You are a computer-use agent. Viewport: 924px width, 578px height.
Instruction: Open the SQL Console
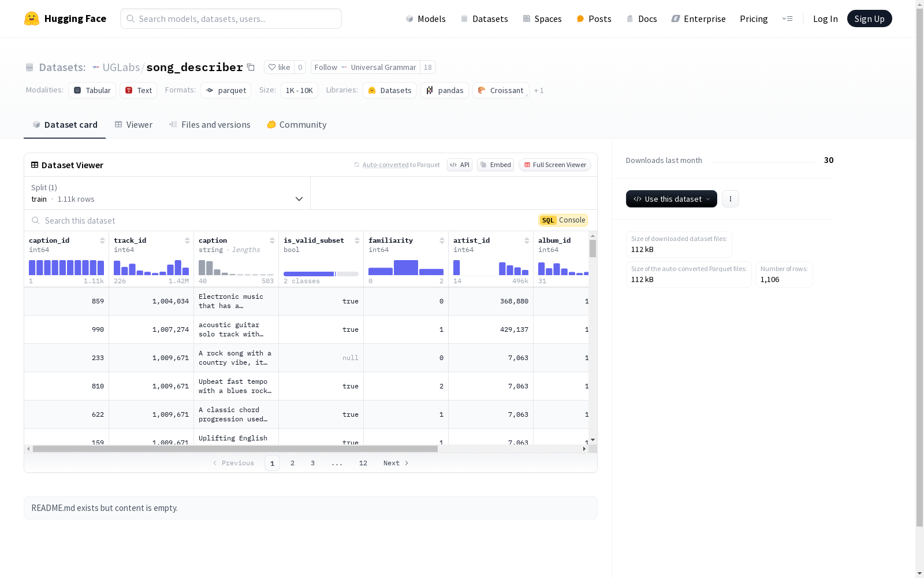click(x=563, y=220)
